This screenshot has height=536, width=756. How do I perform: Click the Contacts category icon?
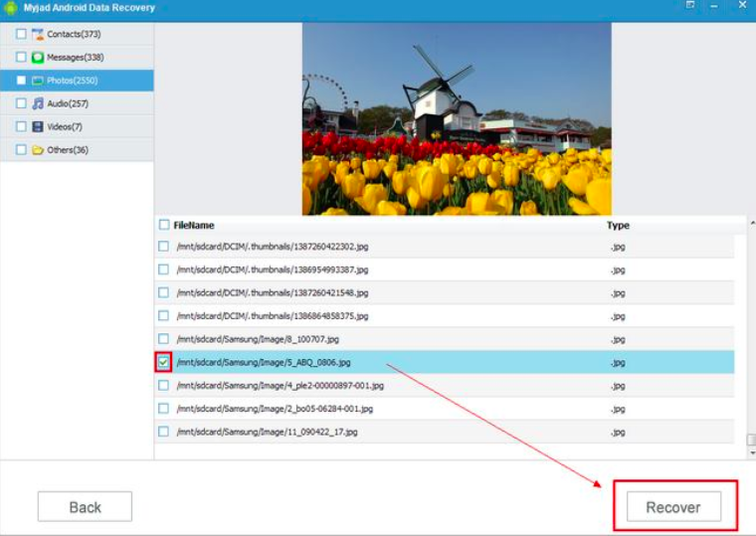(37, 34)
